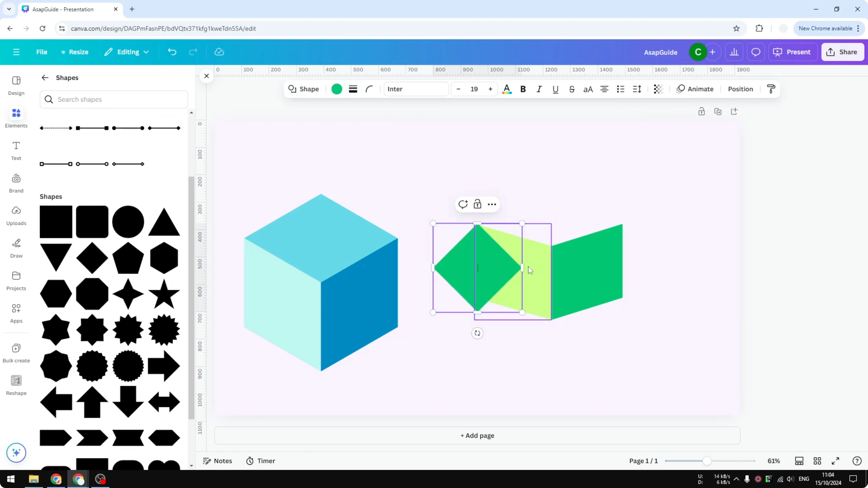Click the Undo icon in the top bar
The height and width of the screenshot is (488, 868).
(172, 52)
